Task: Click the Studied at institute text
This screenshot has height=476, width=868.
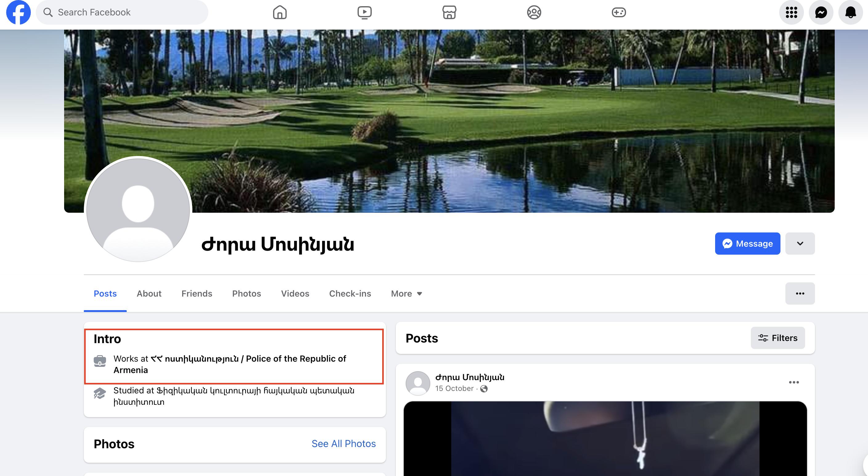Action: (234, 396)
